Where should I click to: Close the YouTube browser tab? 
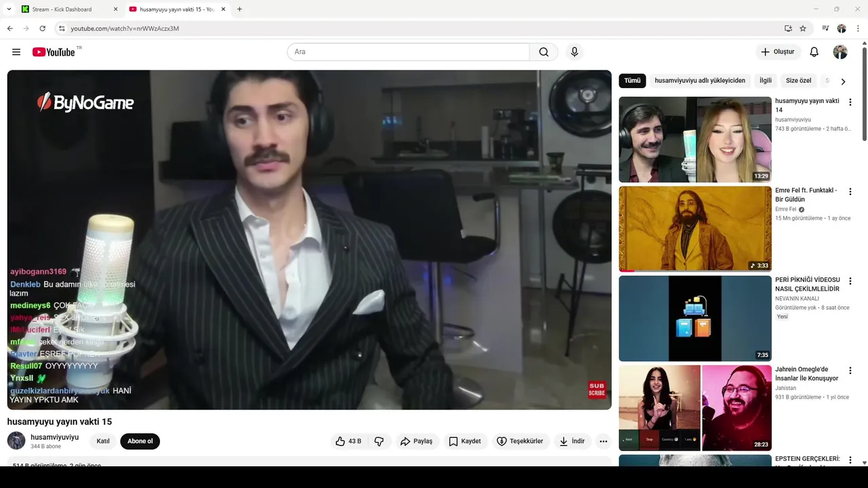click(x=223, y=9)
